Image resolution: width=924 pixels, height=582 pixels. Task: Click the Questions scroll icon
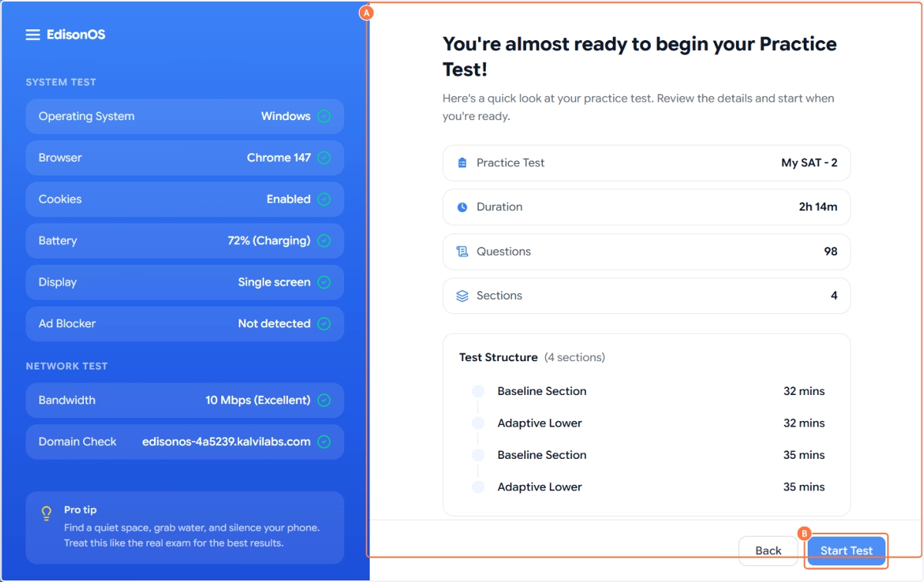[462, 252]
